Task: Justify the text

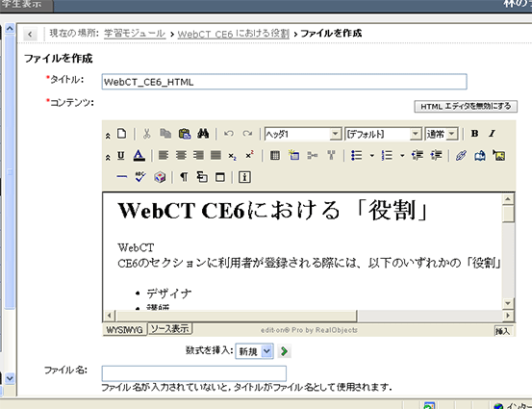Action: pyautogui.click(x=215, y=156)
